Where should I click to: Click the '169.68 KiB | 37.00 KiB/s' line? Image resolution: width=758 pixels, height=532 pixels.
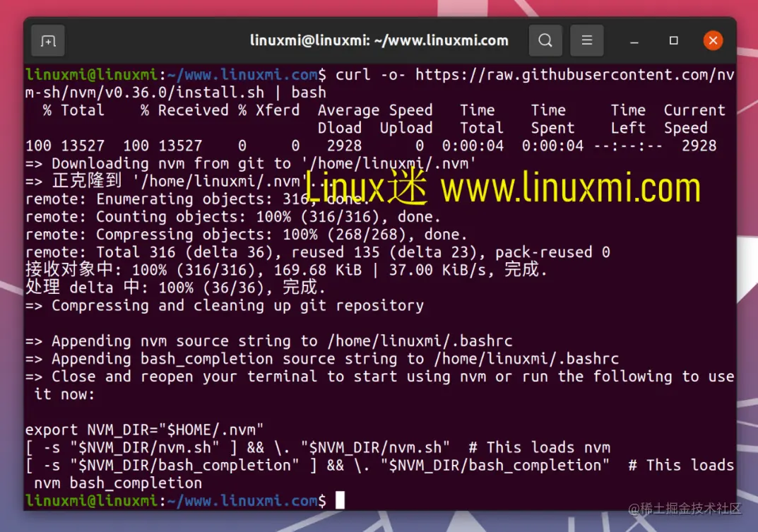tap(286, 270)
